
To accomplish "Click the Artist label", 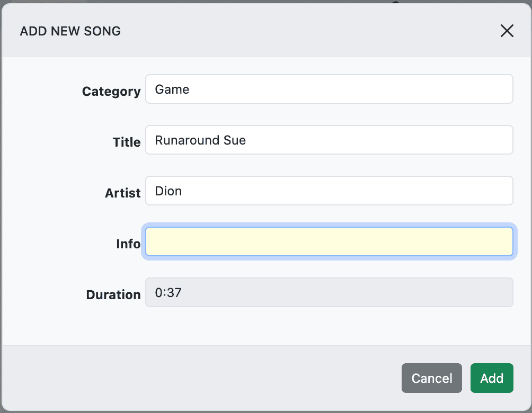I will coord(122,193).
